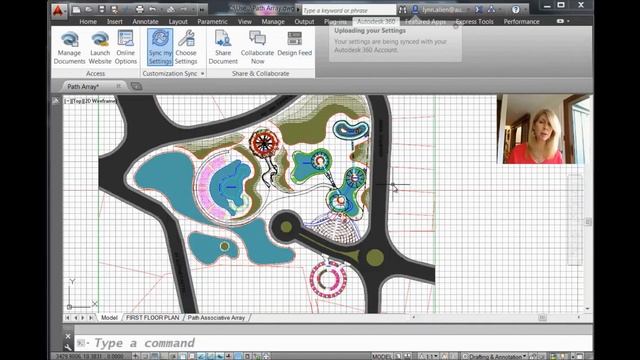
Task: Open the Output ribbon tab
Action: pyautogui.click(x=304, y=22)
